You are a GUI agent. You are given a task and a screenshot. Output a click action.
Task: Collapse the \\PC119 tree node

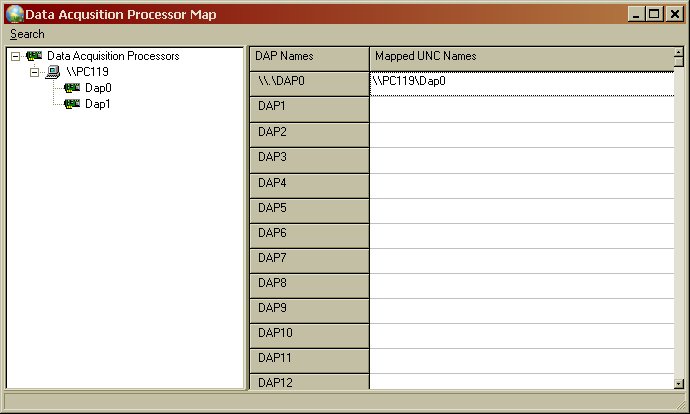pyautogui.click(x=34, y=72)
